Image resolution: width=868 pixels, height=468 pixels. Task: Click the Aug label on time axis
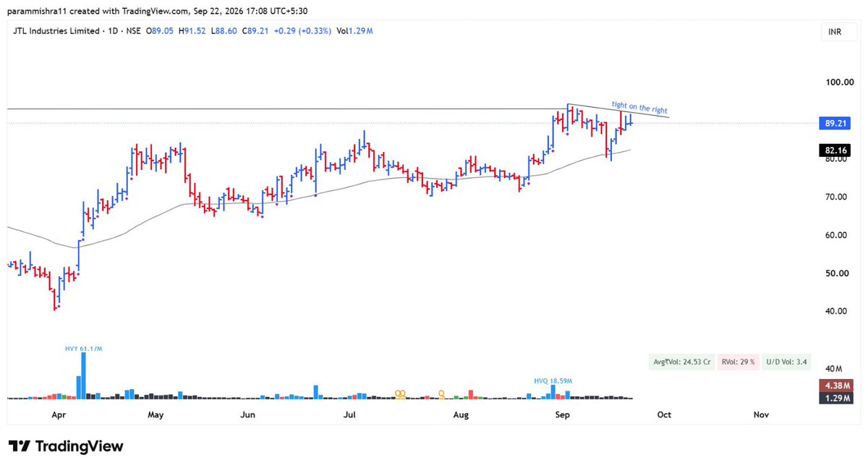coord(461,415)
